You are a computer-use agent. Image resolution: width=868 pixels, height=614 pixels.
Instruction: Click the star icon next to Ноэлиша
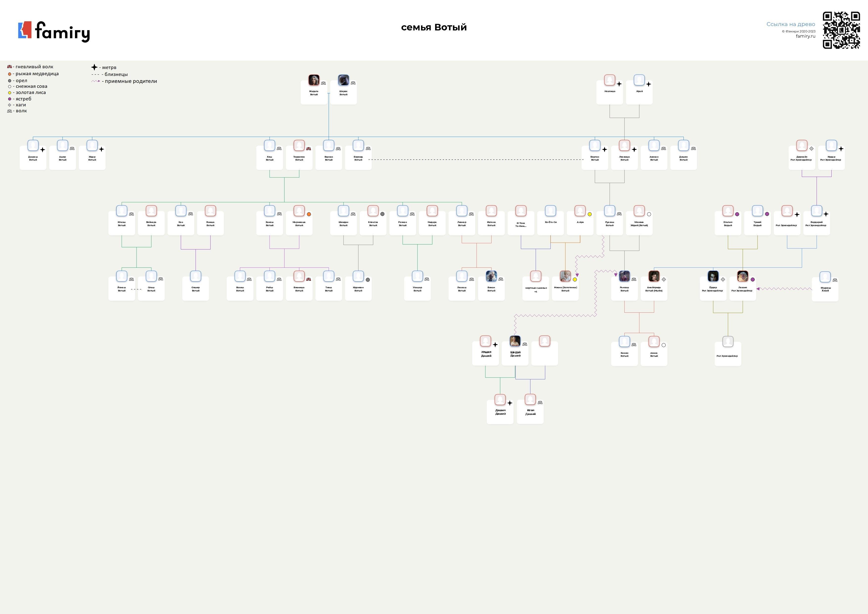[619, 84]
